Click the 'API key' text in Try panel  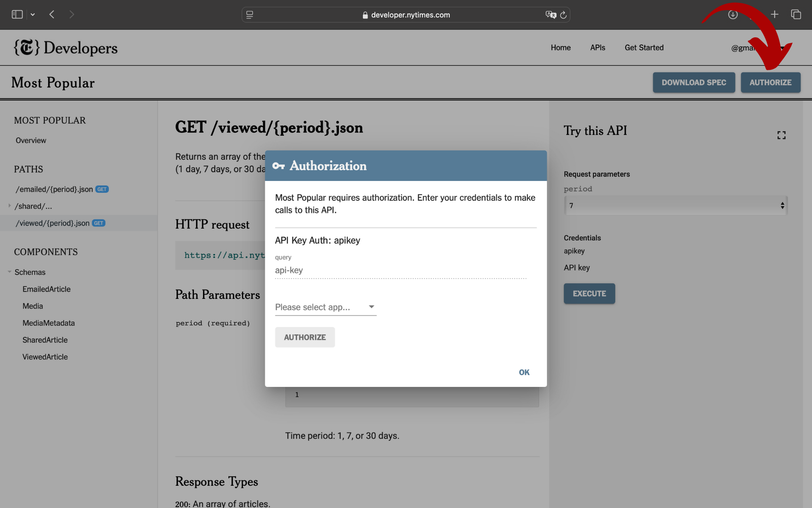(577, 268)
